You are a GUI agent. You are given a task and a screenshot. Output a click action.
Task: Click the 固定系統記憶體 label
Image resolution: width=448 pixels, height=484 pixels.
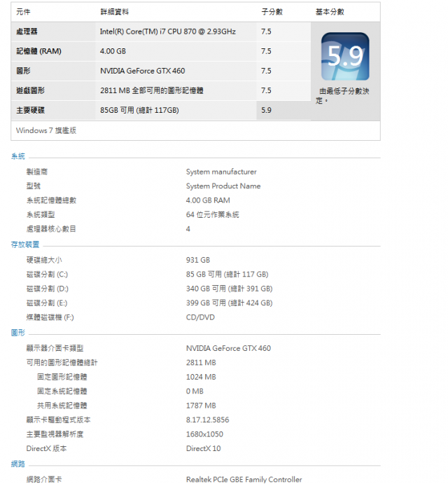click(62, 392)
